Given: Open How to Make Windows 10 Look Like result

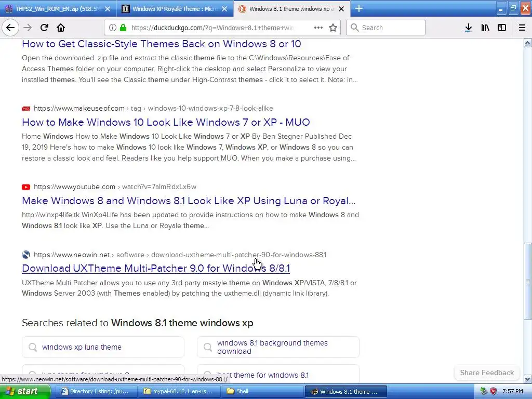Looking at the screenshot, I should pyautogui.click(x=166, y=122).
